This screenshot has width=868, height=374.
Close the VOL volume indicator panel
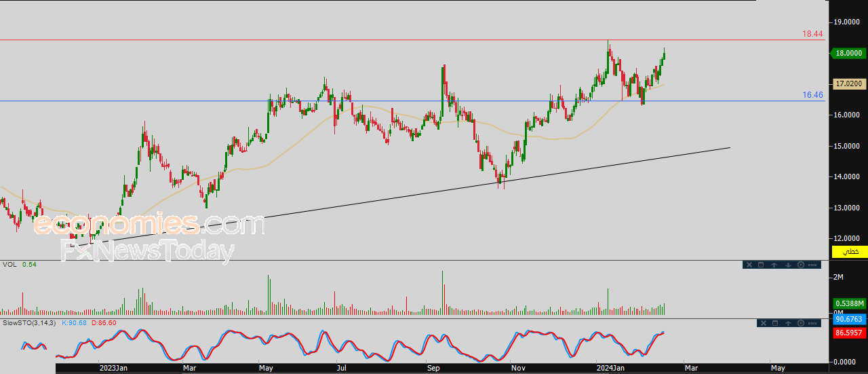[x=749, y=265]
